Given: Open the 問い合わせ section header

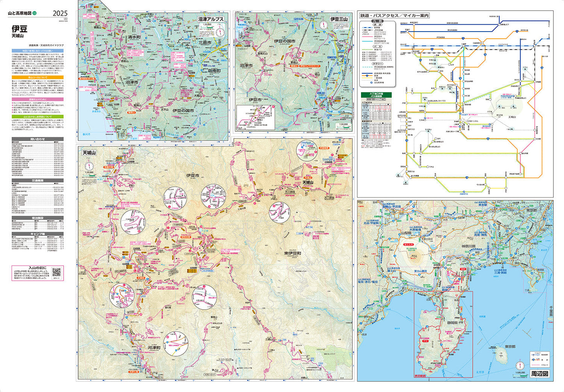Looking at the screenshot, I should pos(37,139).
